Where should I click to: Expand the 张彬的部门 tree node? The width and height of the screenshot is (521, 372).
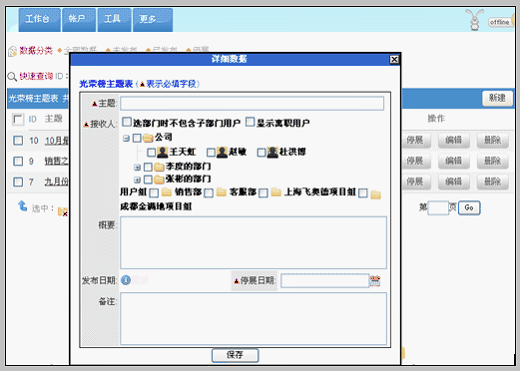point(137,180)
